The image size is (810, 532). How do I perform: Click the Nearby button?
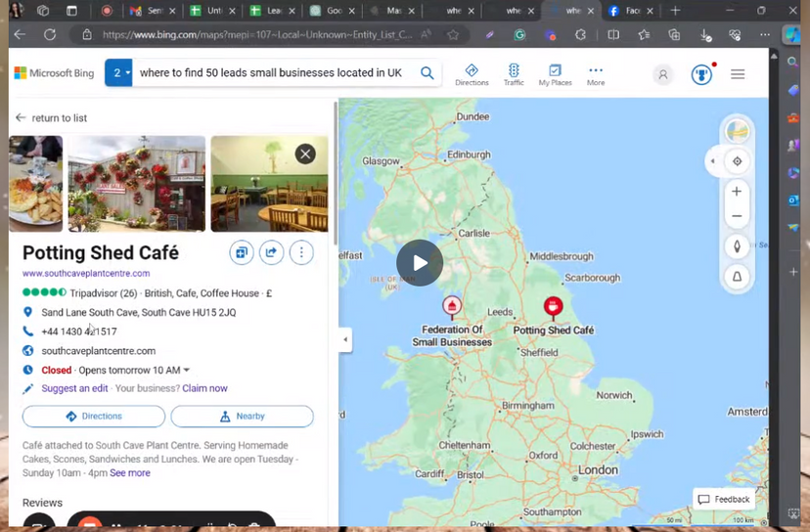[x=242, y=417]
